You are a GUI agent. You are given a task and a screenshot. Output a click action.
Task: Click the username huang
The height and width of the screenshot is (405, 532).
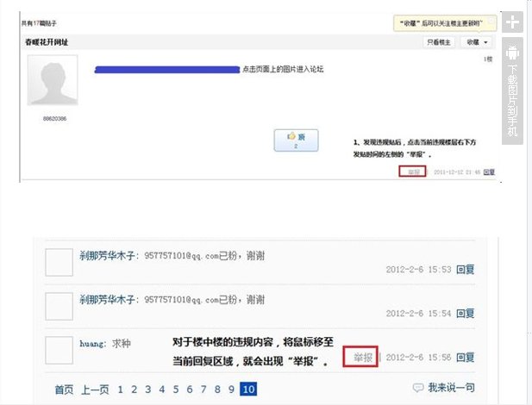(x=91, y=344)
